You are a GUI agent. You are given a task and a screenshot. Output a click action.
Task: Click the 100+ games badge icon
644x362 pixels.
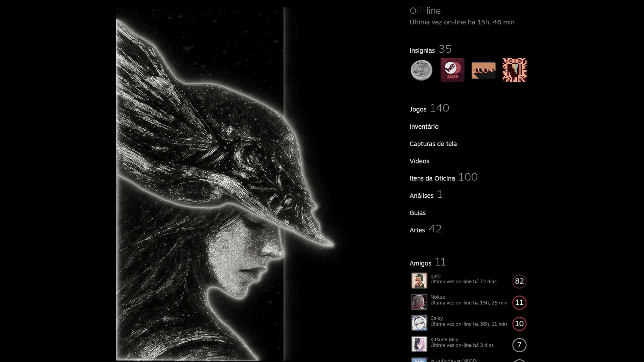coord(483,70)
